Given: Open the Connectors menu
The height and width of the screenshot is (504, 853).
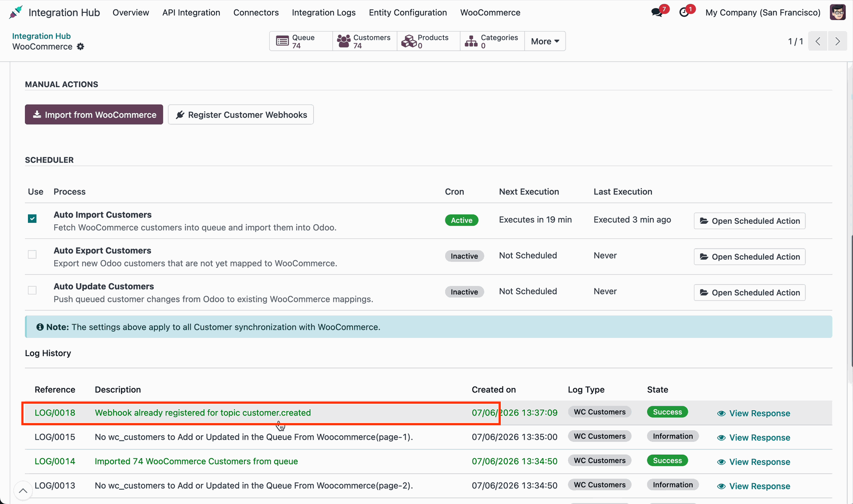Looking at the screenshot, I should 256,12.
